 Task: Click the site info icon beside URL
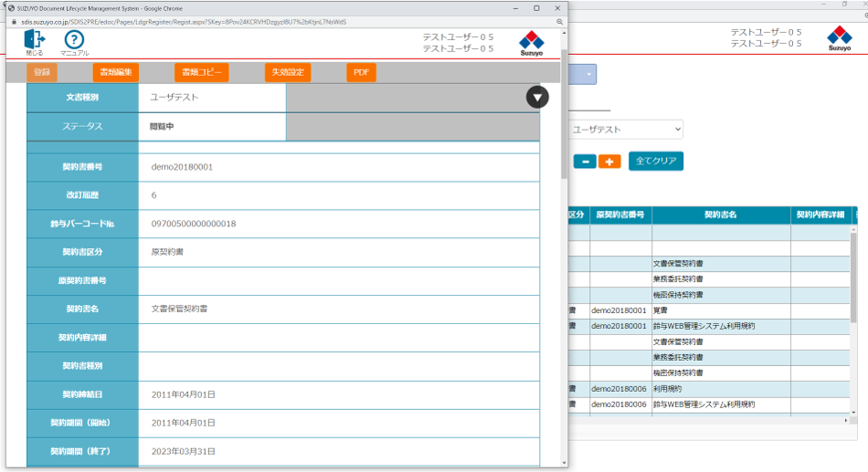(12, 20)
